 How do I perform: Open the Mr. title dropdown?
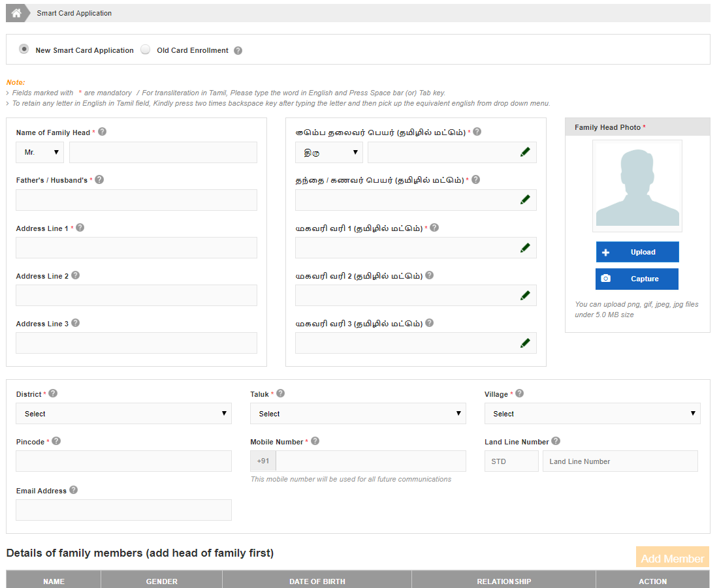(39, 151)
